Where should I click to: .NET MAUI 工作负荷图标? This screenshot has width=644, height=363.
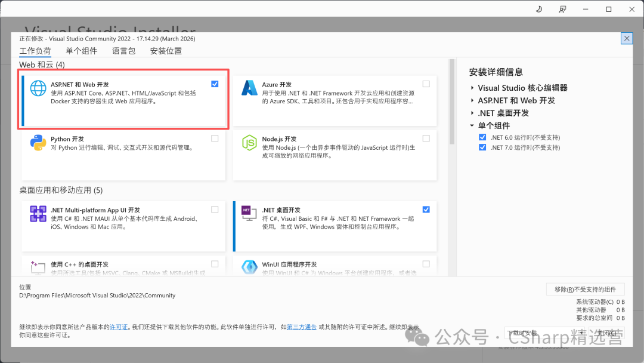(x=38, y=214)
